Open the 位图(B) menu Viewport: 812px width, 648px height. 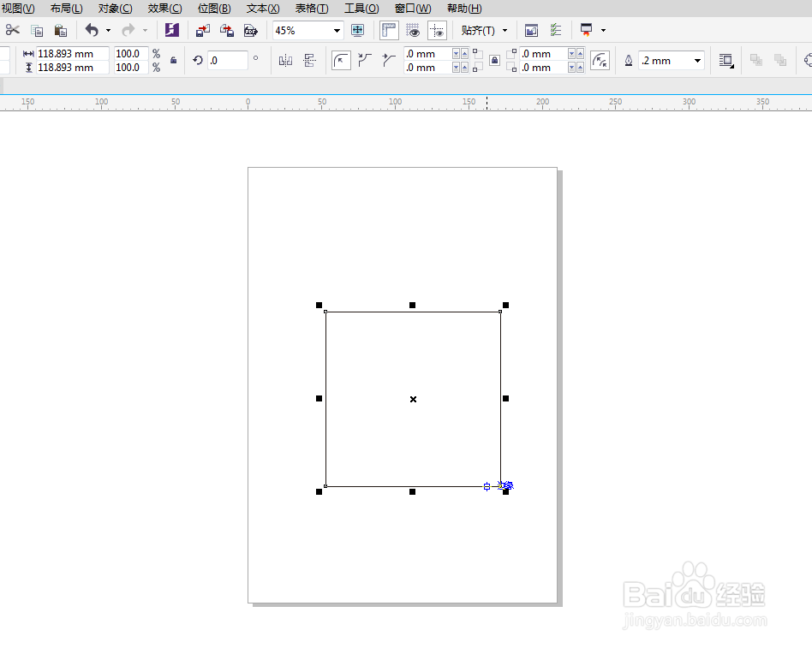click(214, 9)
